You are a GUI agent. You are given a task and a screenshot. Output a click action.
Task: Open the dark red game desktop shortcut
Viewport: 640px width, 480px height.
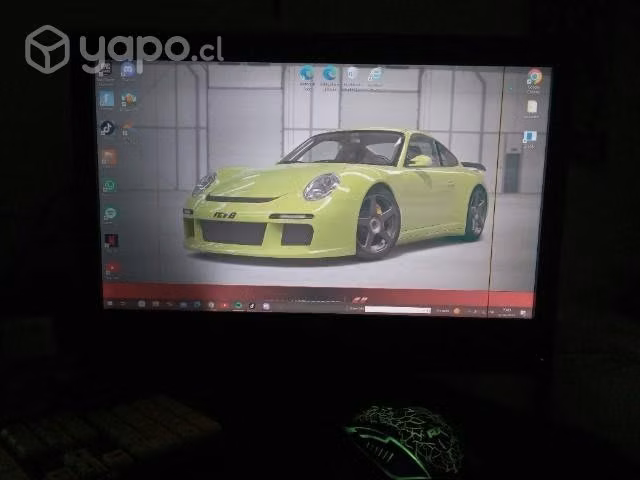pyautogui.click(x=111, y=241)
